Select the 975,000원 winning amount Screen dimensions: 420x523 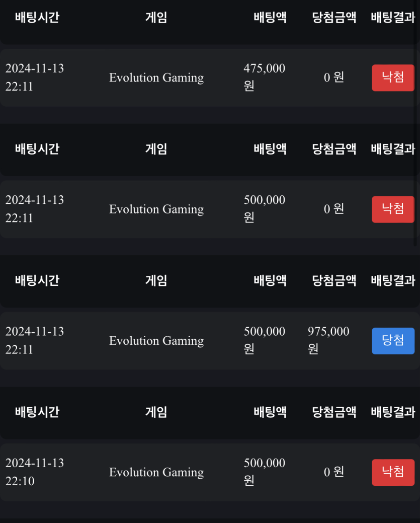[328, 340]
